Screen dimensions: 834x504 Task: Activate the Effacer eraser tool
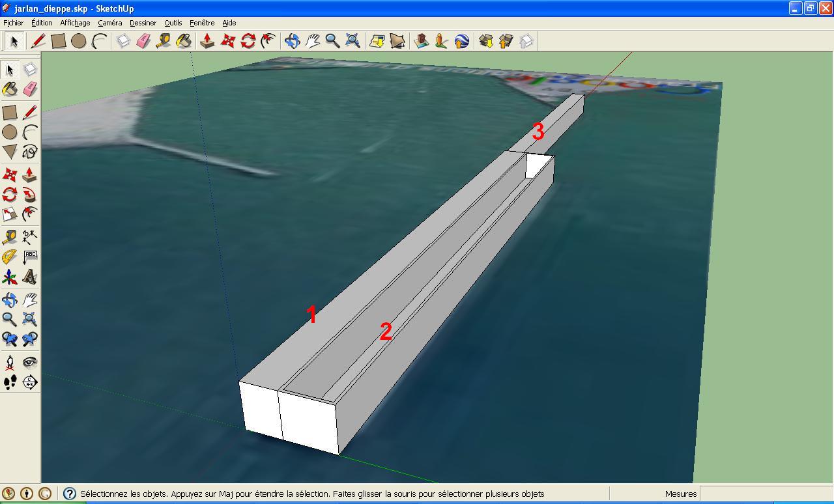coord(141,40)
